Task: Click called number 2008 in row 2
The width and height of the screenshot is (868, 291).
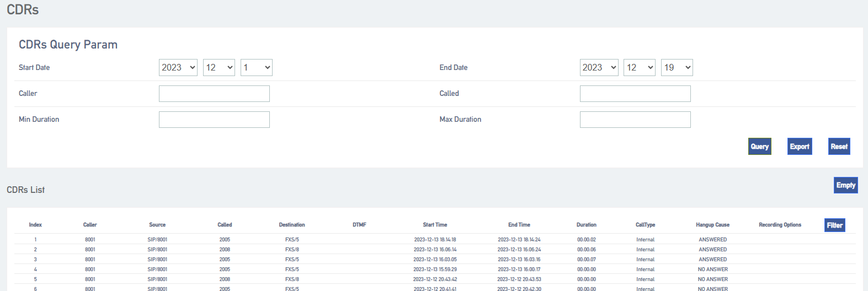Action: click(x=225, y=250)
